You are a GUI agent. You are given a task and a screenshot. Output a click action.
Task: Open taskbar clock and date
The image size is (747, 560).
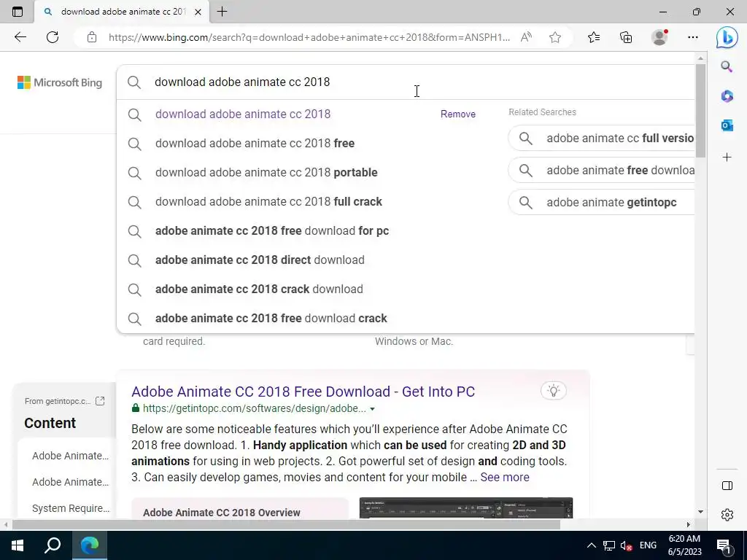(684, 545)
